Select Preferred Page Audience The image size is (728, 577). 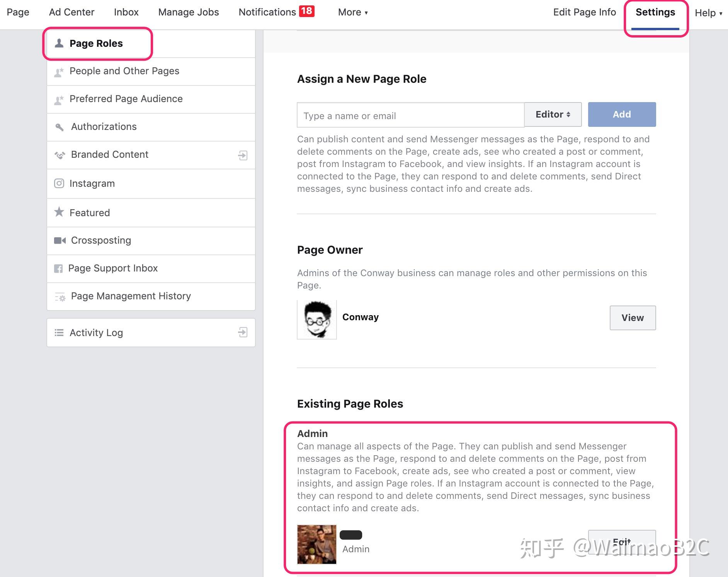pos(151,99)
